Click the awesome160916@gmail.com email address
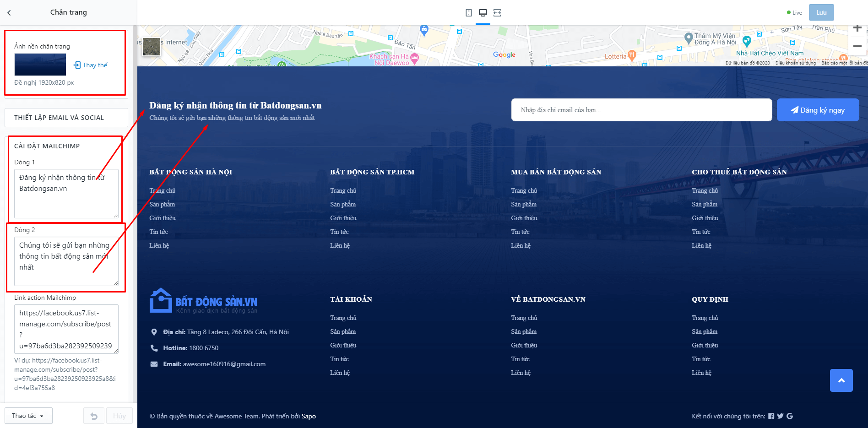Image resolution: width=868 pixels, height=428 pixels. click(224, 364)
